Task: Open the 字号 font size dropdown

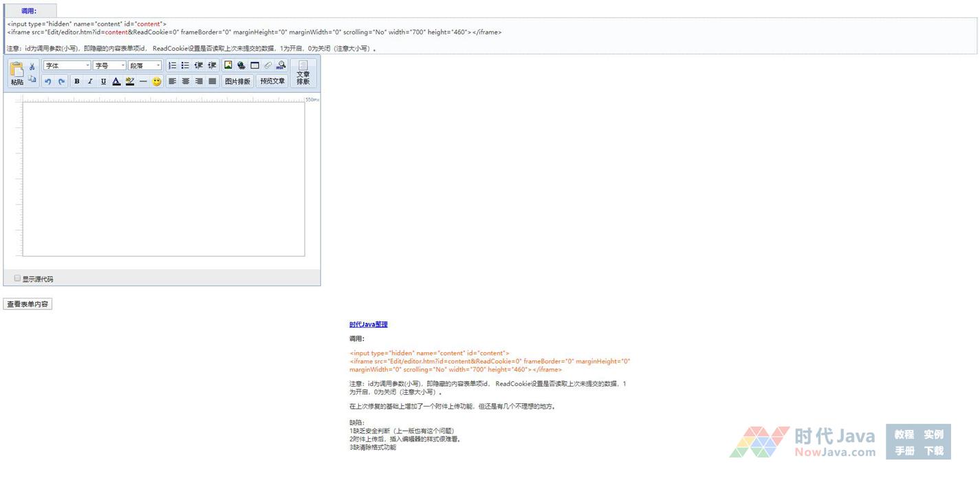Action: (x=109, y=65)
